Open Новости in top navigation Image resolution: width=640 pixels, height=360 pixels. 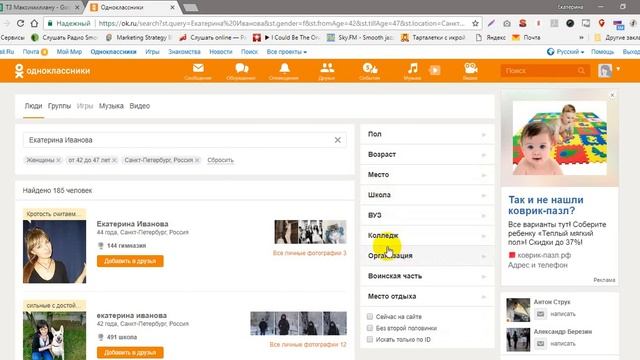(220, 52)
